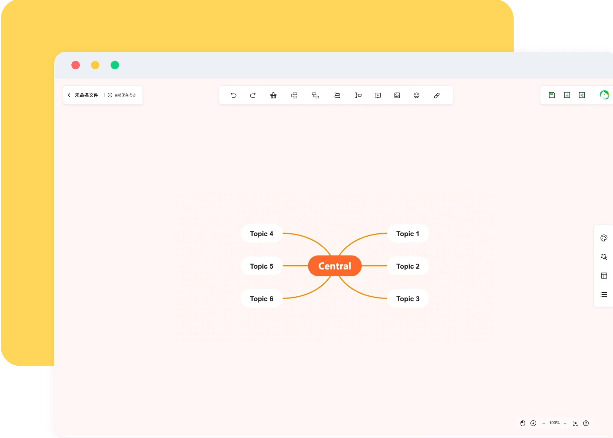Select the Topic 4 node
The height and width of the screenshot is (438, 613).
261,234
